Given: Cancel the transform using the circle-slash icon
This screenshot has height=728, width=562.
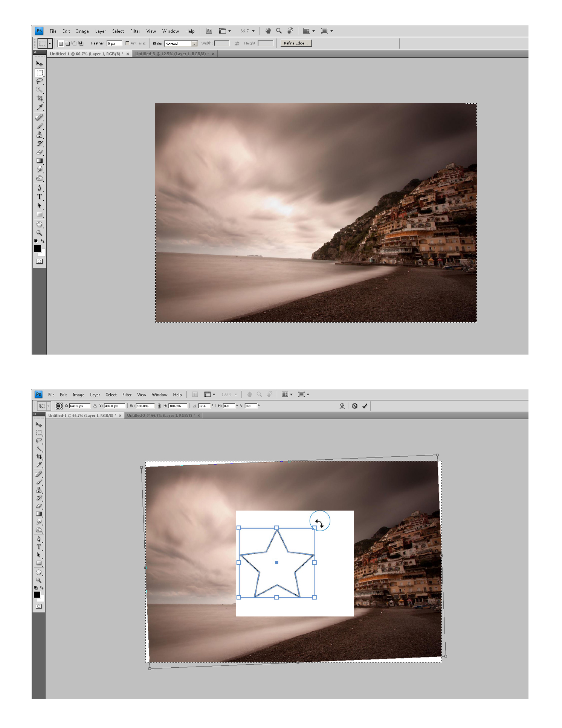Looking at the screenshot, I should pos(354,406).
